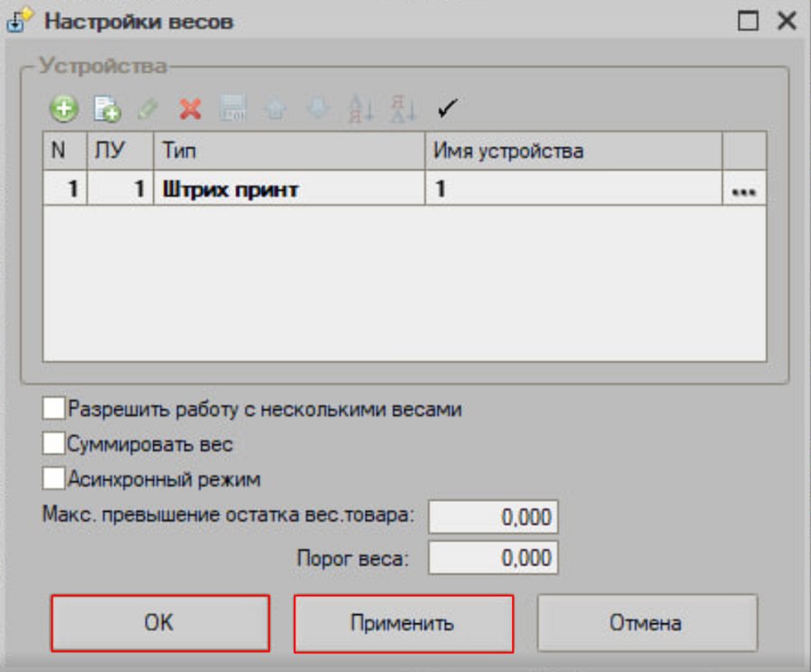The width and height of the screenshot is (811, 672).
Task: Click the Тип column header
Action: point(289,150)
